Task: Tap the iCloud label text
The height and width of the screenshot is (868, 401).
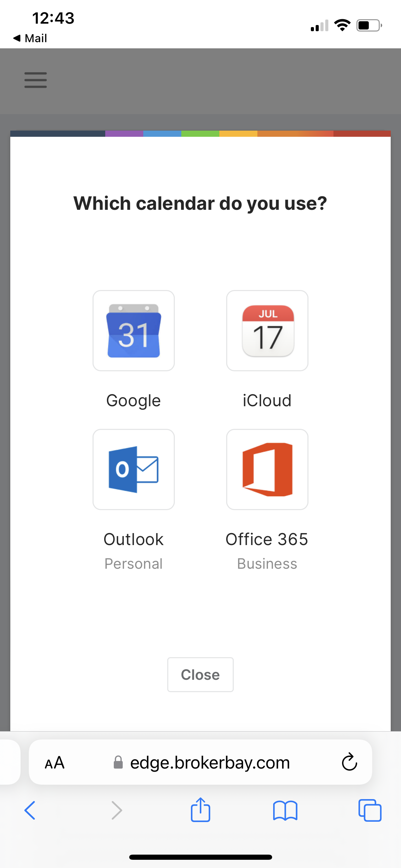Action: (x=267, y=400)
